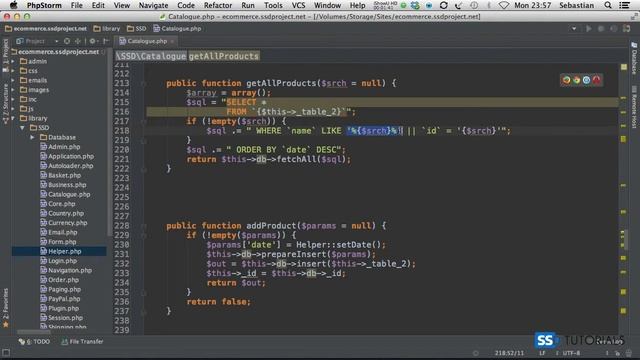Select PayPal.php file
Image resolution: width=640 pixels, height=360 pixels.
point(60,299)
